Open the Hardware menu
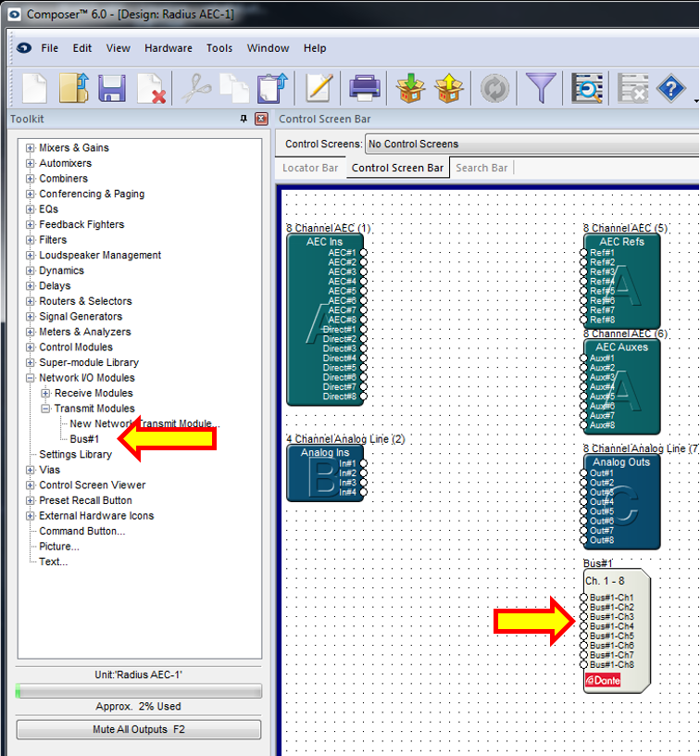This screenshot has width=700, height=756. click(x=169, y=48)
